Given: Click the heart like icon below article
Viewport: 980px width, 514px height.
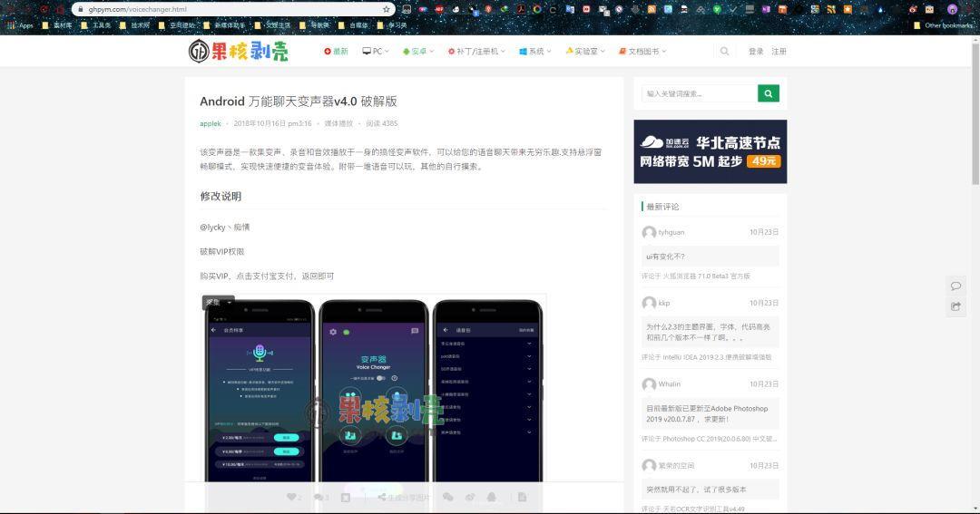Looking at the screenshot, I should click(x=290, y=497).
